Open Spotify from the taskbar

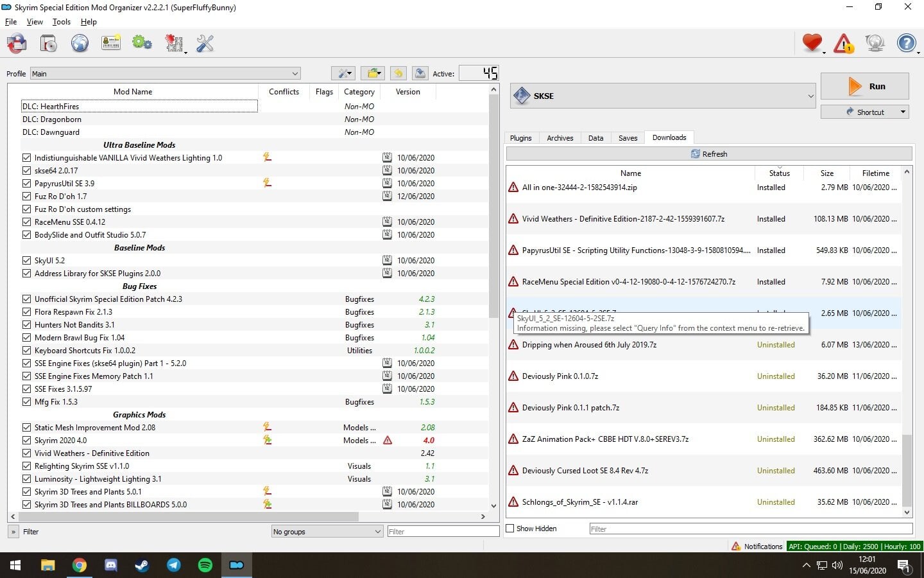[205, 565]
